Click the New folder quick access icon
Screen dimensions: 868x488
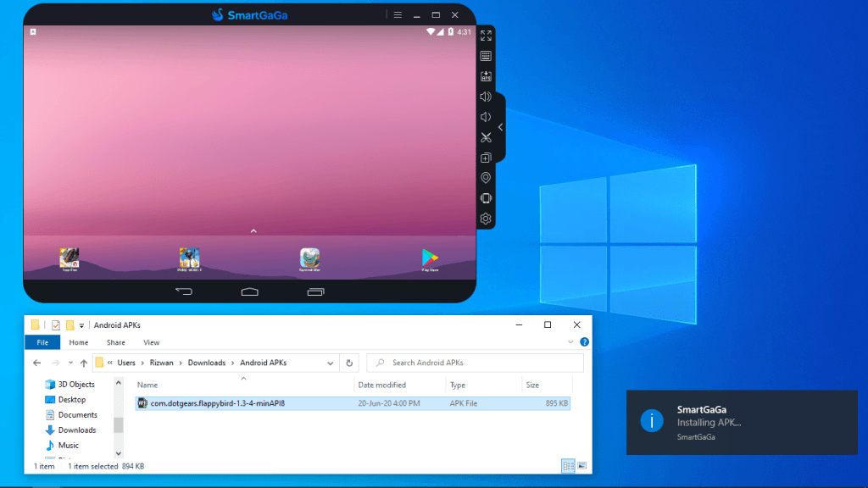point(70,325)
